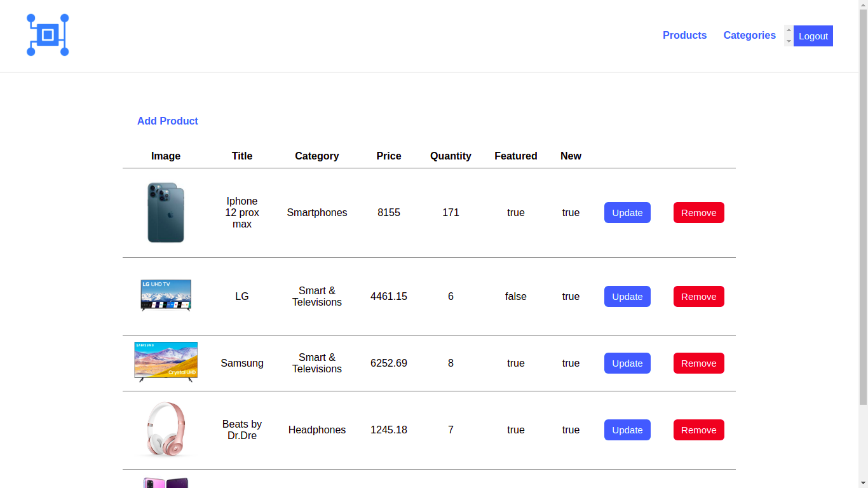
Task: Click the 'Beats by Dr.Dre' title
Action: tap(242, 430)
